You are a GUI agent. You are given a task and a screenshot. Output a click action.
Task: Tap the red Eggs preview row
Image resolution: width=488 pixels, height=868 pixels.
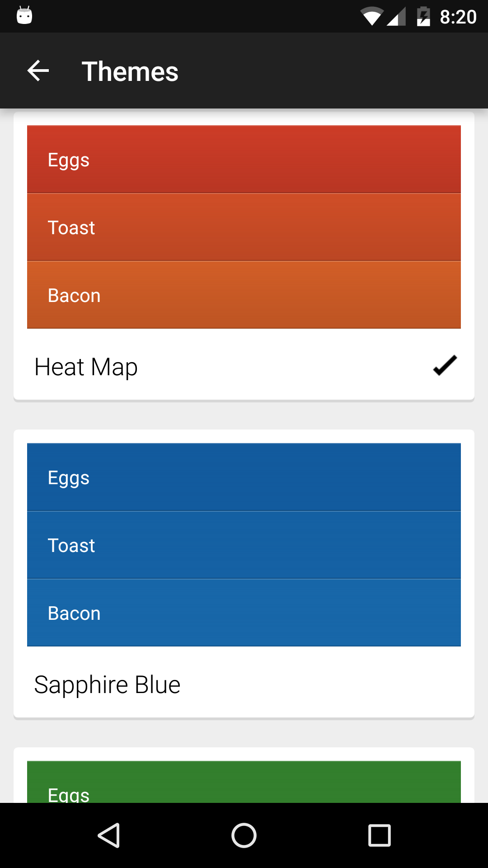(x=244, y=160)
